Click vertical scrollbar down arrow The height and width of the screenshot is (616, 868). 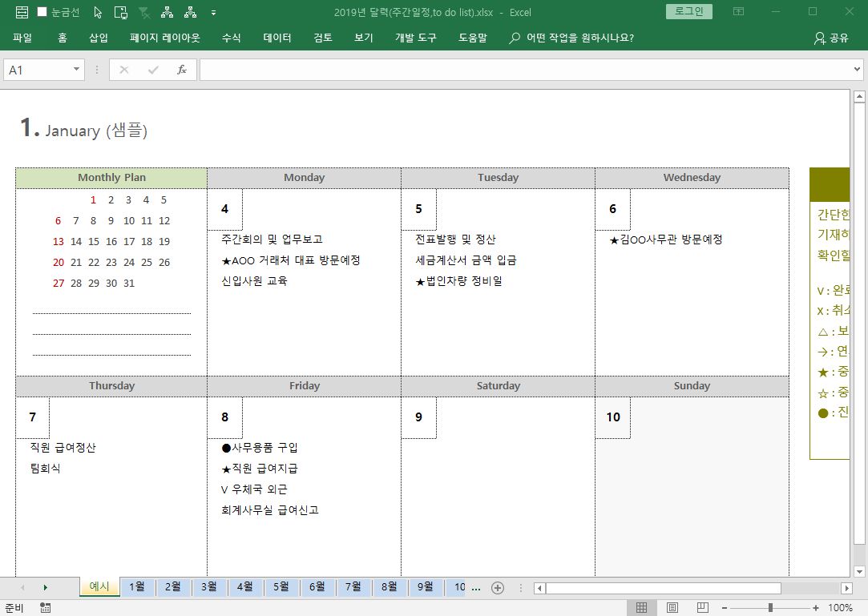pos(859,572)
